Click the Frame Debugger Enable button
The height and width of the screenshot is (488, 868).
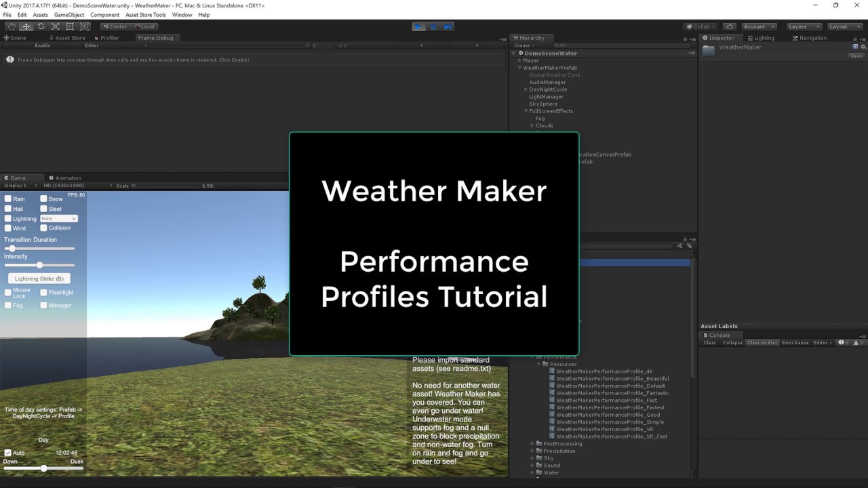click(x=42, y=45)
